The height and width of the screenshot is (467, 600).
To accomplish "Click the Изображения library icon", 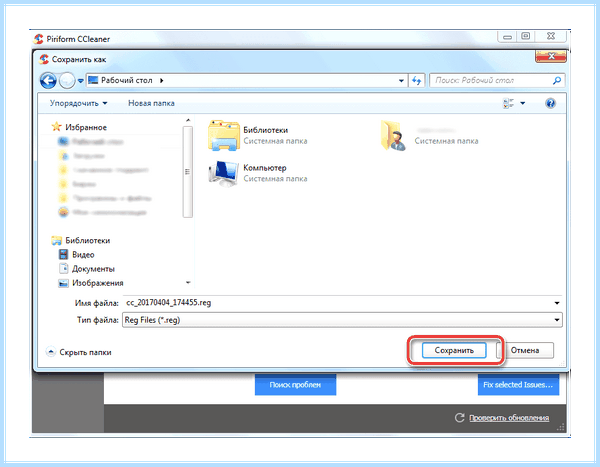I will click(x=63, y=283).
